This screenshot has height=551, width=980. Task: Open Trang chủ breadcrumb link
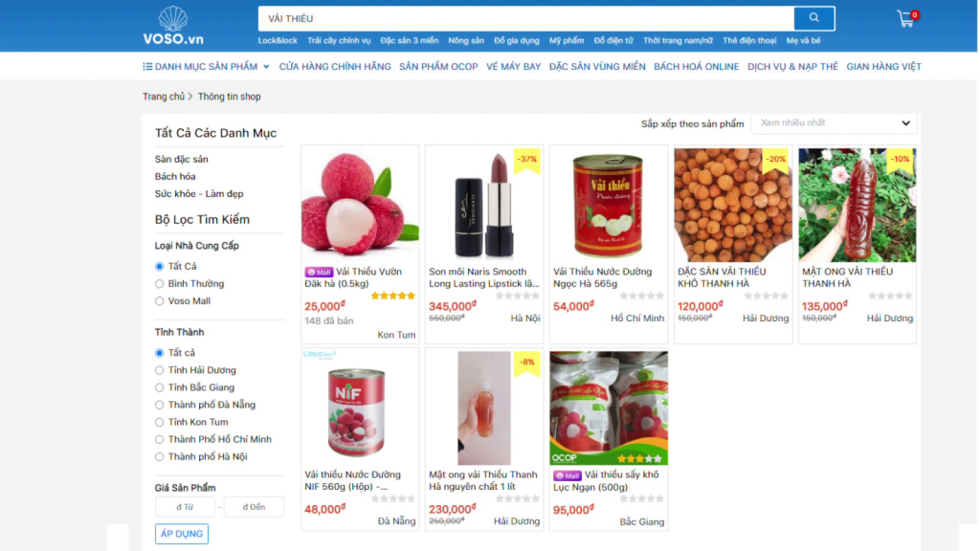click(x=163, y=97)
